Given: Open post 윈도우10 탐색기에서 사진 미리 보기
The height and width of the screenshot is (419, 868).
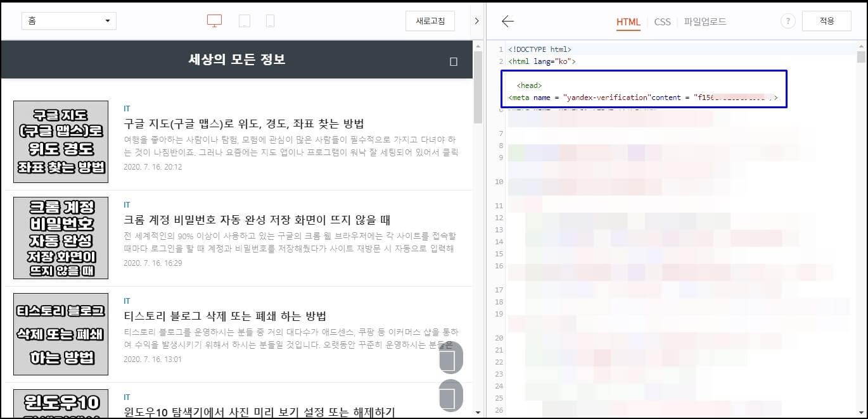Looking at the screenshot, I should click(x=259, y=412).
